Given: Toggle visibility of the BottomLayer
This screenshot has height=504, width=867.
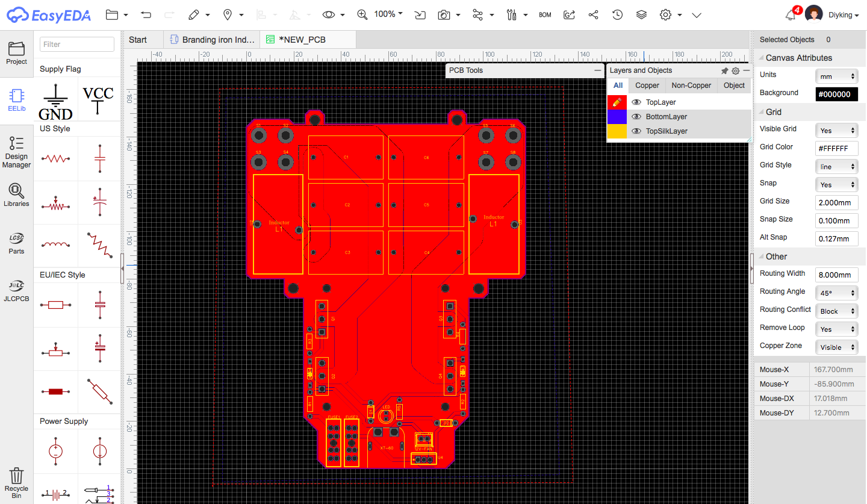Looking at the screenshot, I should tap(636, 116).
